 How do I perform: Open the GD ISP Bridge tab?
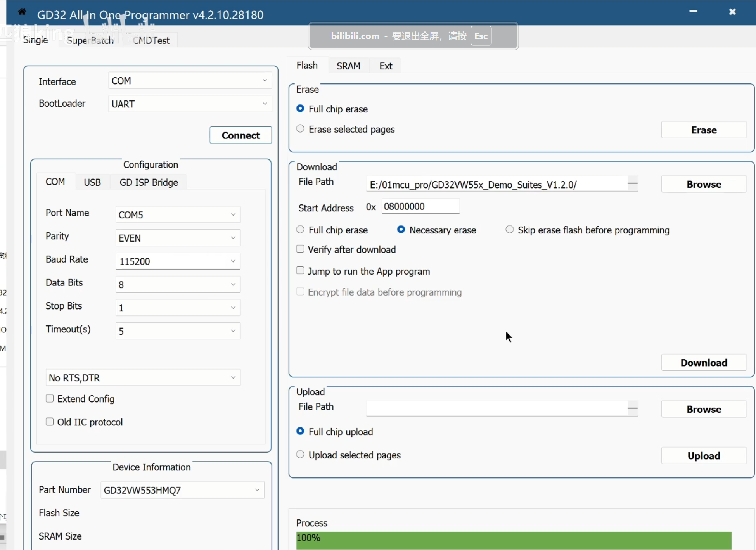click(x=149, y=182)
